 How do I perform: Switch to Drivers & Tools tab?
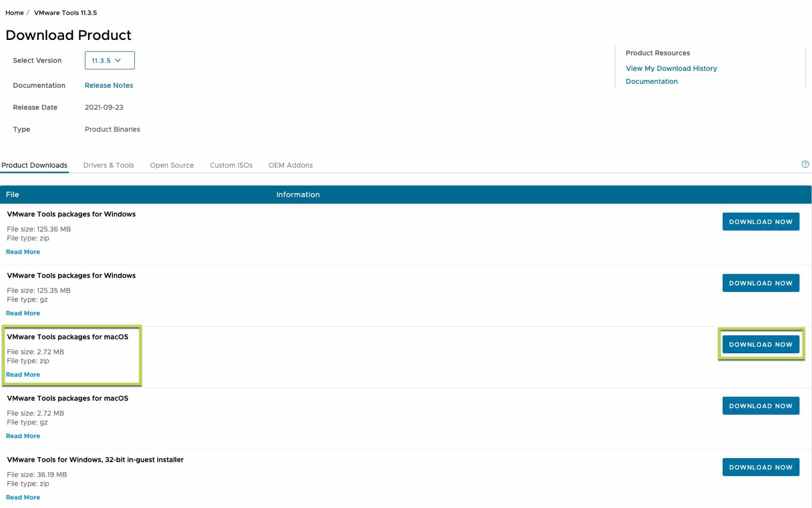[x=108, y=165]
